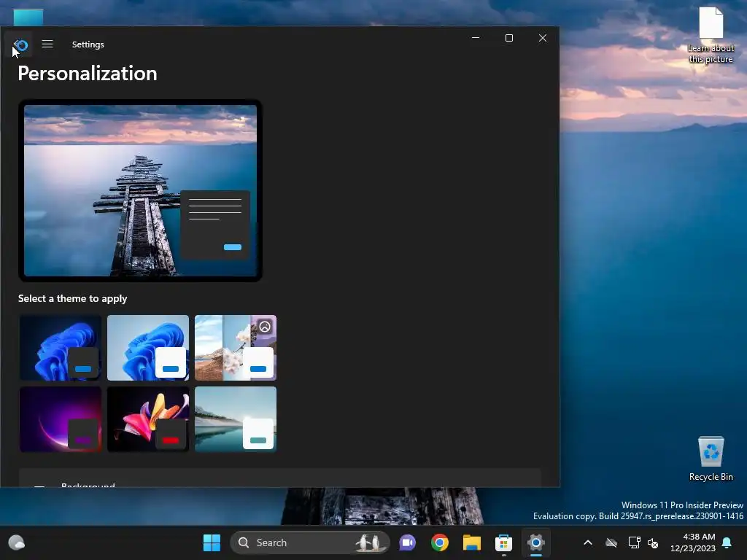Open 'Learn about this picture' desktop icon
Viewport: 747px width, 560px height.
pos(711,35)
